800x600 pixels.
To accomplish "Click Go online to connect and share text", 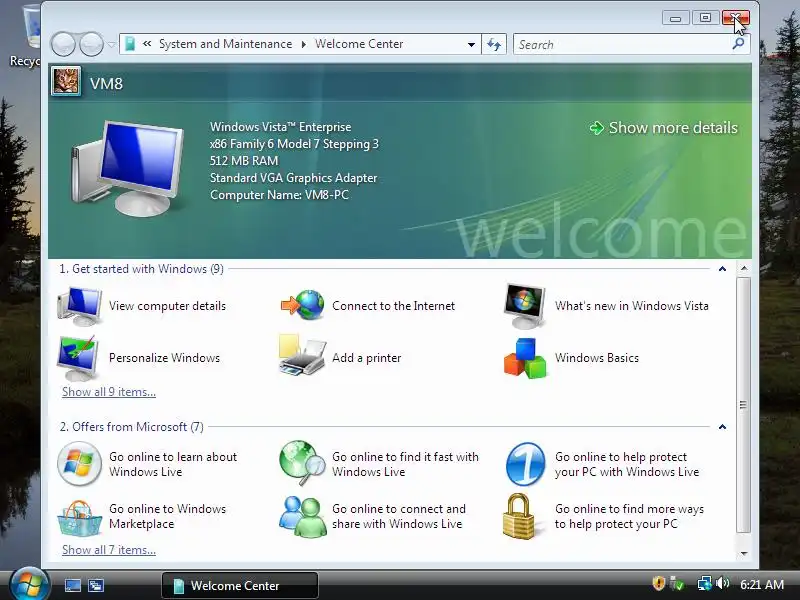I will click(398, 516).
